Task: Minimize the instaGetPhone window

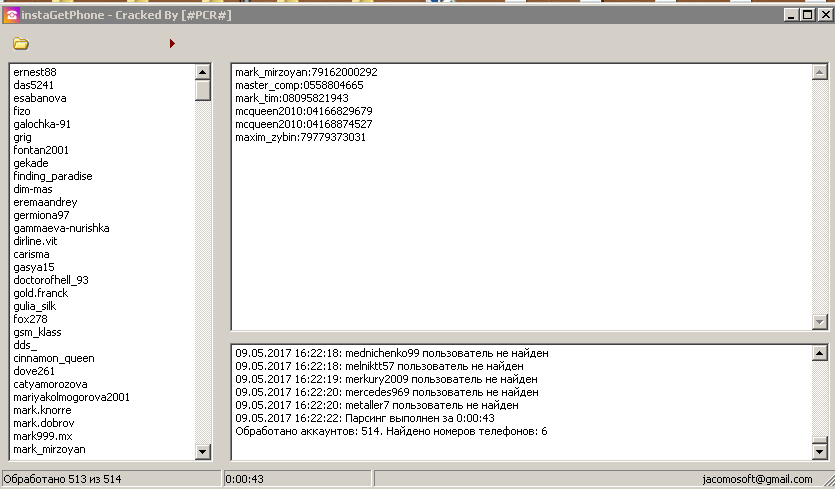Action: [791, 15]
